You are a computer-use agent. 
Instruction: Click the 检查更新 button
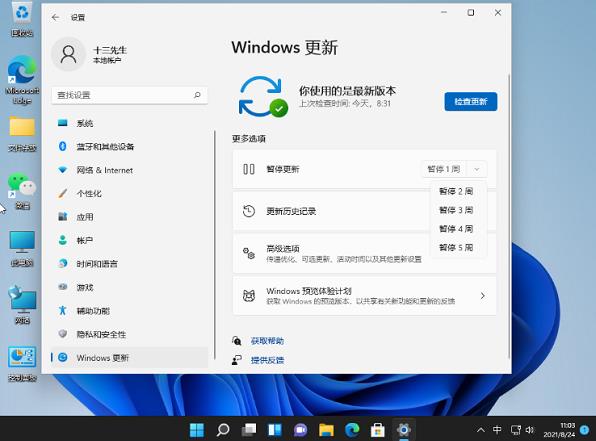[471, 102]
